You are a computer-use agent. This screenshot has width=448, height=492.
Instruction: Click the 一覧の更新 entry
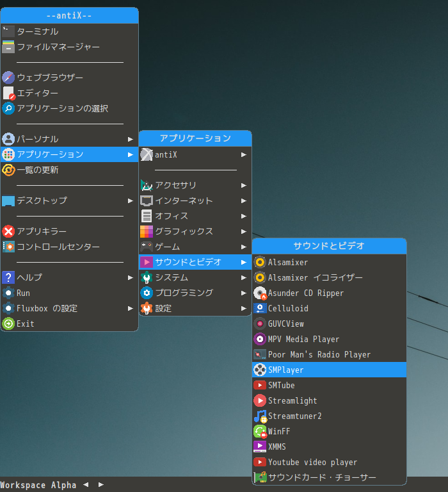tap(69, 170)
